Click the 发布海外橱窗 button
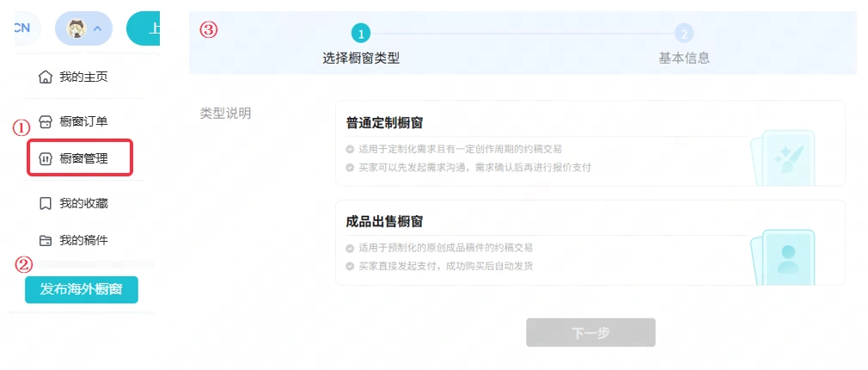This screenshot has height=370, width=868. (x=82, y=290)
